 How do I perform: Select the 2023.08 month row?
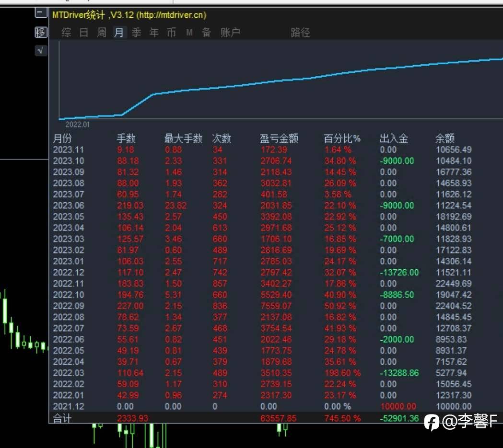coord(262,184)
